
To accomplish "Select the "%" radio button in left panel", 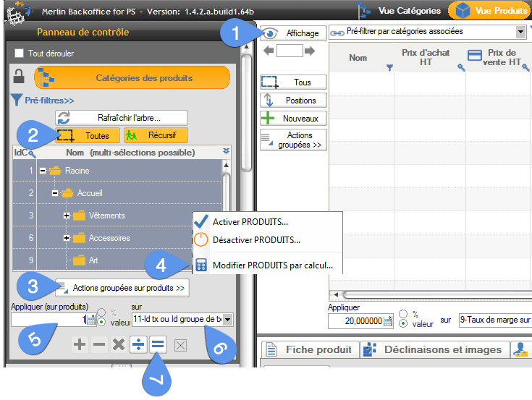I will tap(101, 312).
